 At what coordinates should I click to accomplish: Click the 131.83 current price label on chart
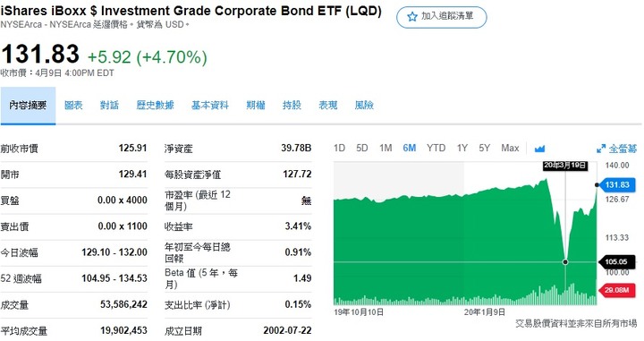tap(617, 185)
